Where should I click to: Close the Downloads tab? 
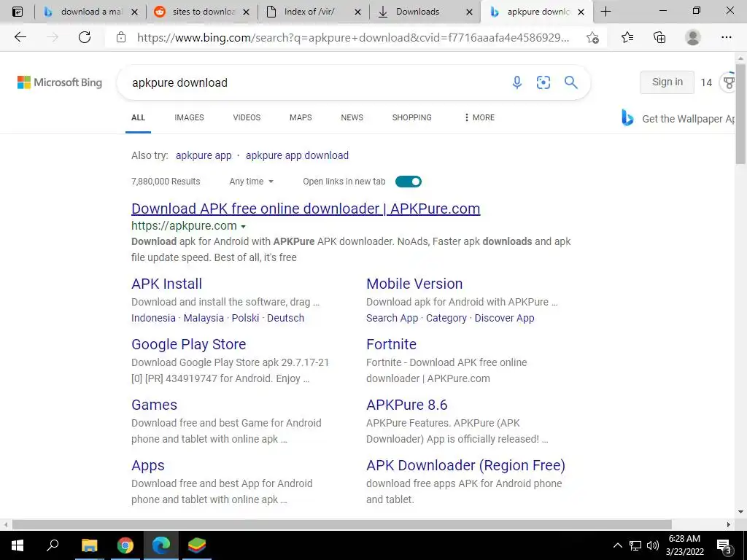tap(469, 12)
